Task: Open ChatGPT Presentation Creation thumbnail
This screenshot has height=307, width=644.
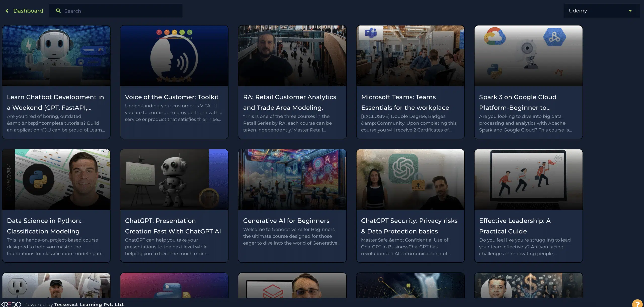Action: pyautogui.click(x=174, y=180)
